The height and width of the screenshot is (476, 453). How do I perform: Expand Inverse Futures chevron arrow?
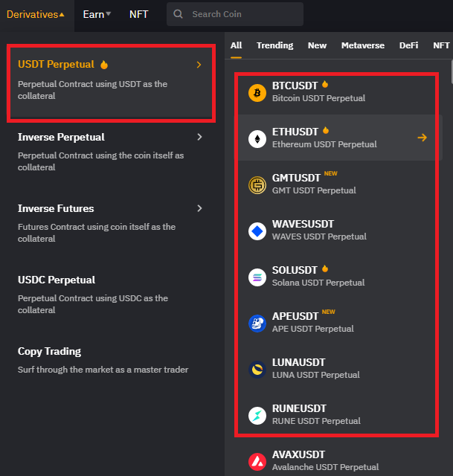tap(199, 208)
